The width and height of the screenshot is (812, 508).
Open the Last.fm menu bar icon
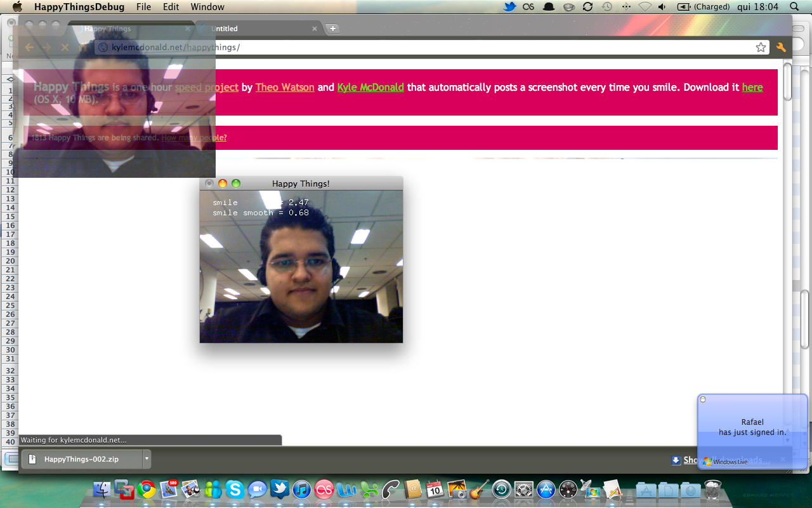click(x=528, y=7)
